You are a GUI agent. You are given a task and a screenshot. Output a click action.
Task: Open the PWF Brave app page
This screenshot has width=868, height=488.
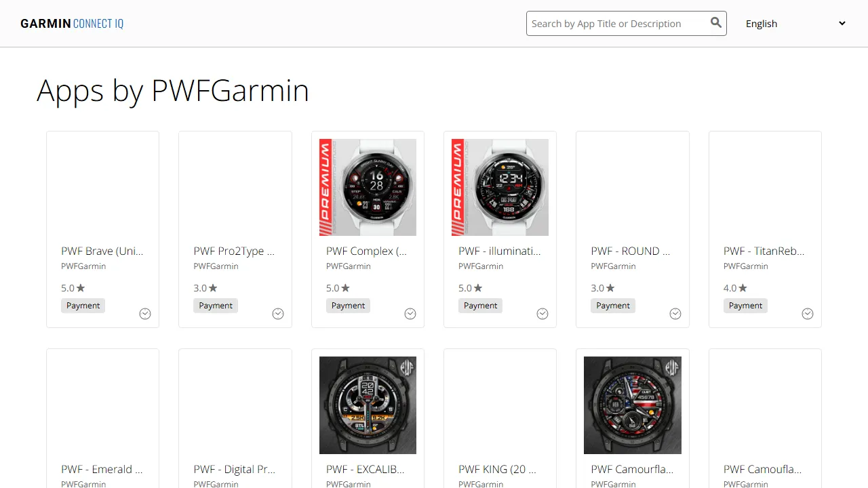point(102,251)
